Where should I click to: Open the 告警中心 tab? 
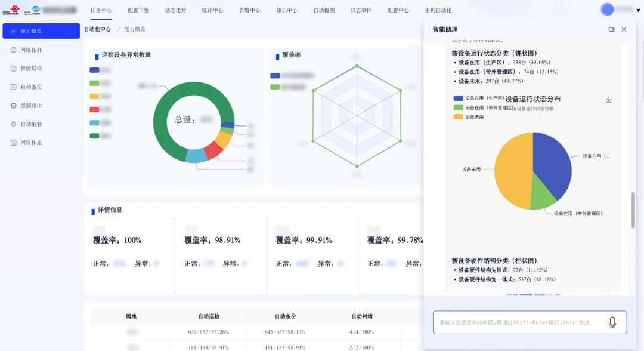(249, 10)
